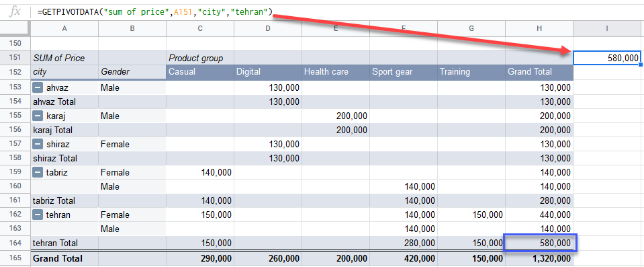This screenshot has width=644, height=267.
Task: Select row 158 header
Action: coord(15,159)
